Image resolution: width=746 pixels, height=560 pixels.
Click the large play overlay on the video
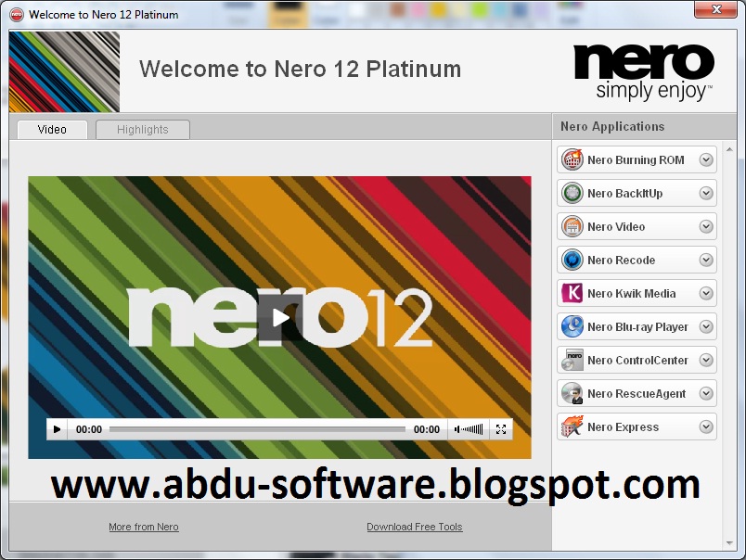click(280, 318)
